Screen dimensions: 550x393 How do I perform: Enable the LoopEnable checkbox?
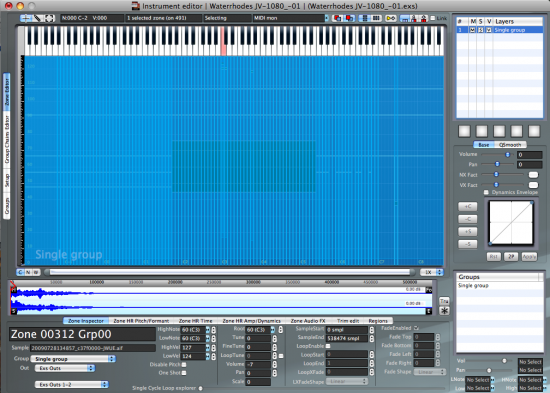click(328, 346)
